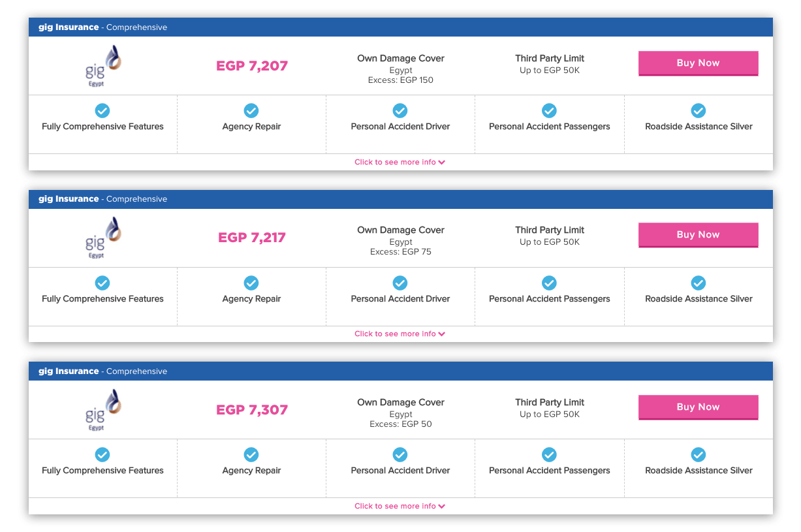
Task: Click 'Roadside Assistance Silver' label in EGP 7,217 plan
Action: pos(699,299)
